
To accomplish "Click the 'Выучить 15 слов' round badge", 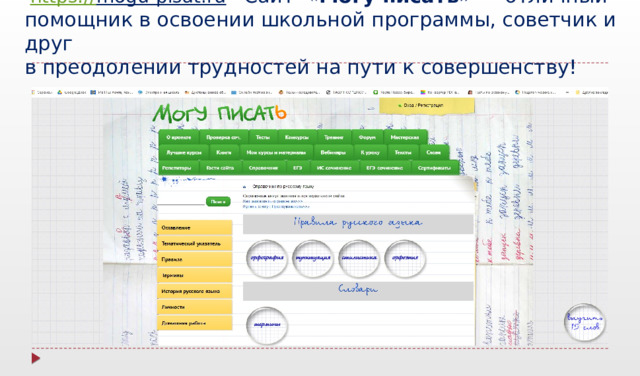I will tap(584, 323).
